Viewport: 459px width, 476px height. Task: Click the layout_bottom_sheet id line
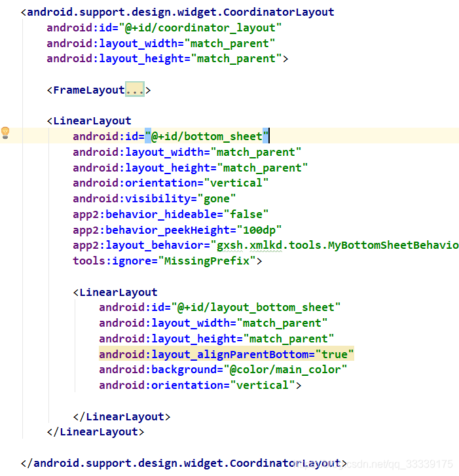click(220, 308)
